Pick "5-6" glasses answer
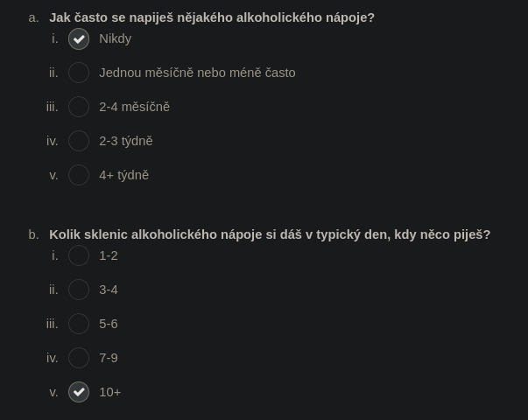Screen dimensions: 528x420 [x=79, y=324]
